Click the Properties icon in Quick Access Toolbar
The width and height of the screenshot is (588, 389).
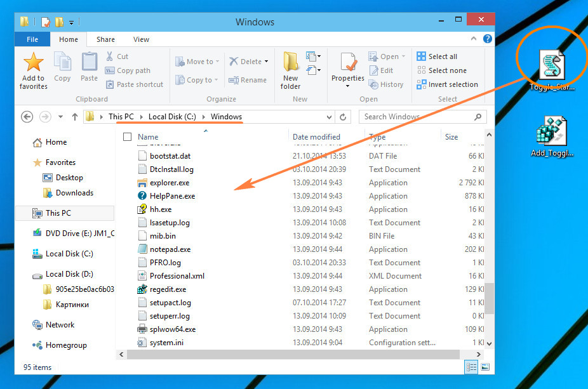(45, 22)
